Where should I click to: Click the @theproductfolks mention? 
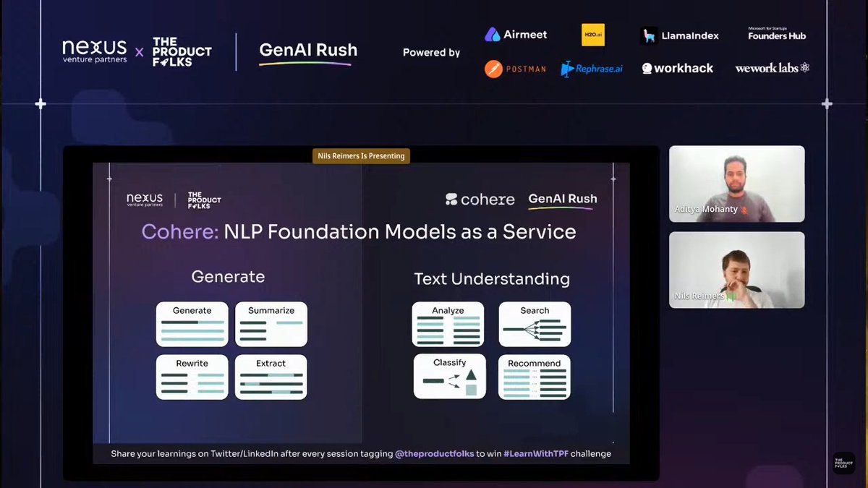coord(434,454)
